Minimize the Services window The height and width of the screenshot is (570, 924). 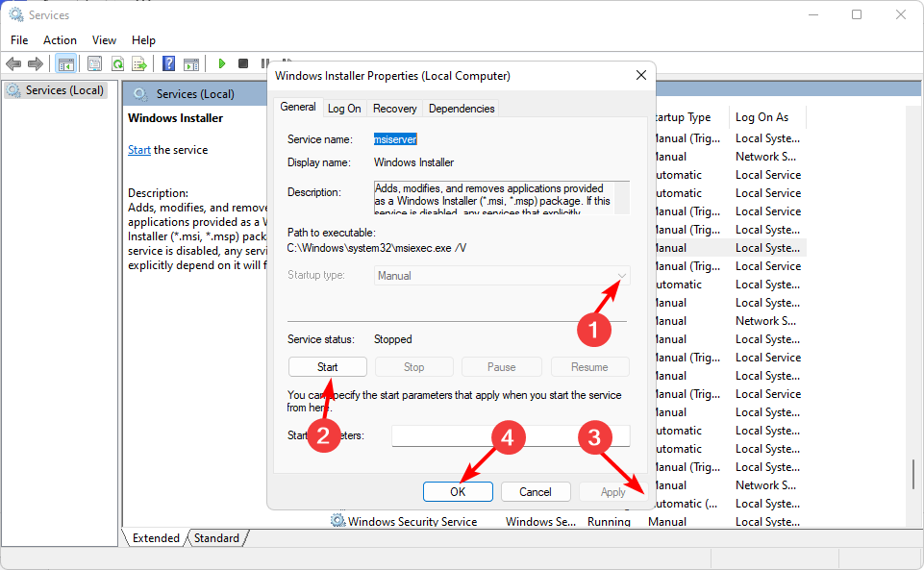tap(813, 14)
